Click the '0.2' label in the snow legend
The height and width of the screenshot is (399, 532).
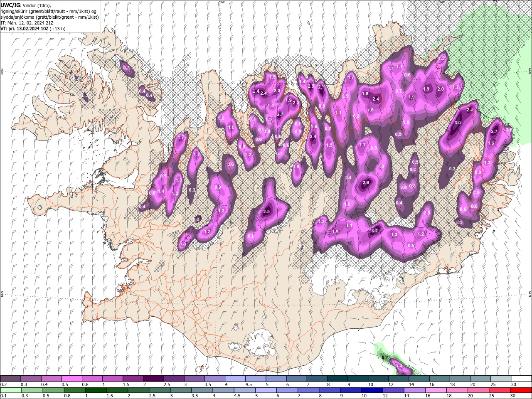[3, 384]
